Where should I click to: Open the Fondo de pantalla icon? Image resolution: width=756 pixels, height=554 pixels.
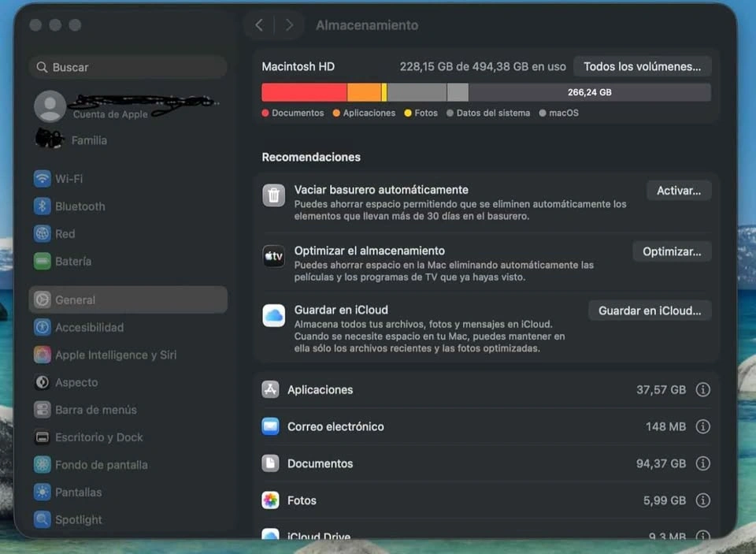click(x=43, y=465)
